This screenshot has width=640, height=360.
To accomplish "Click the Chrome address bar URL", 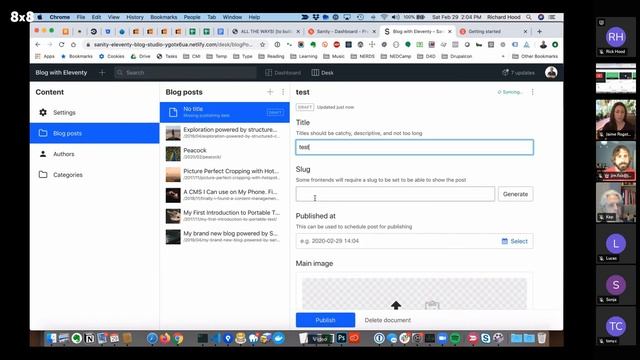I will click(173, 44).
